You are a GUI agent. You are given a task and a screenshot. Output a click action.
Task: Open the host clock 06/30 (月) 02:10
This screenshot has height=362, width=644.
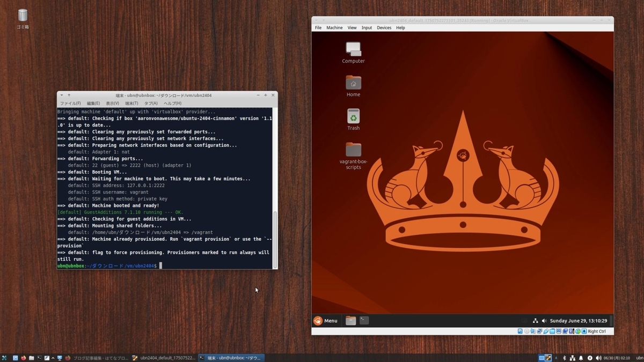click(617, 358)
